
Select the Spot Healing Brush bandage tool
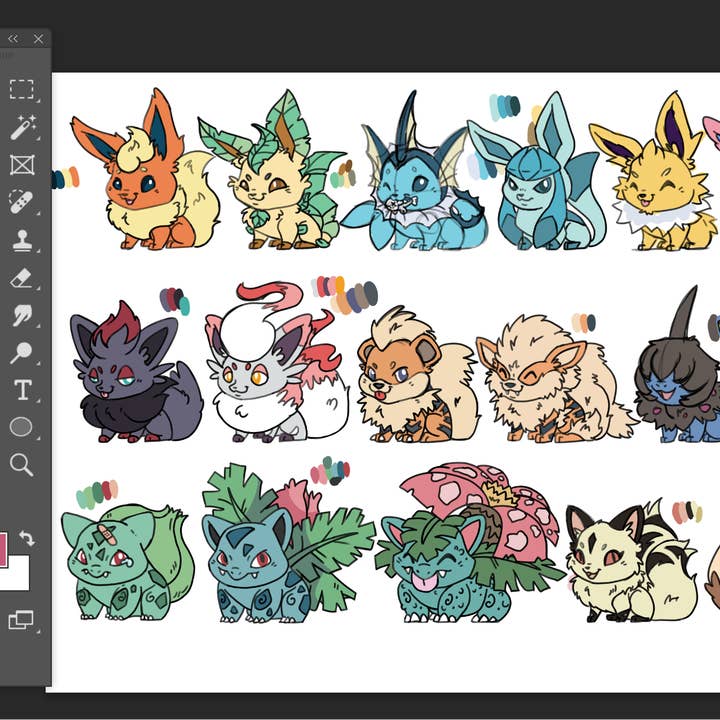(21, 203)
